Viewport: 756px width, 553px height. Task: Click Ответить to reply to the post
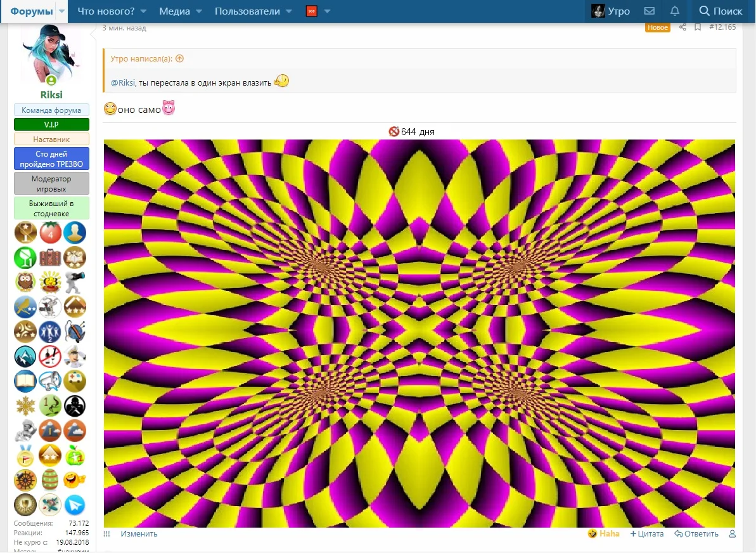pos(696,533)
